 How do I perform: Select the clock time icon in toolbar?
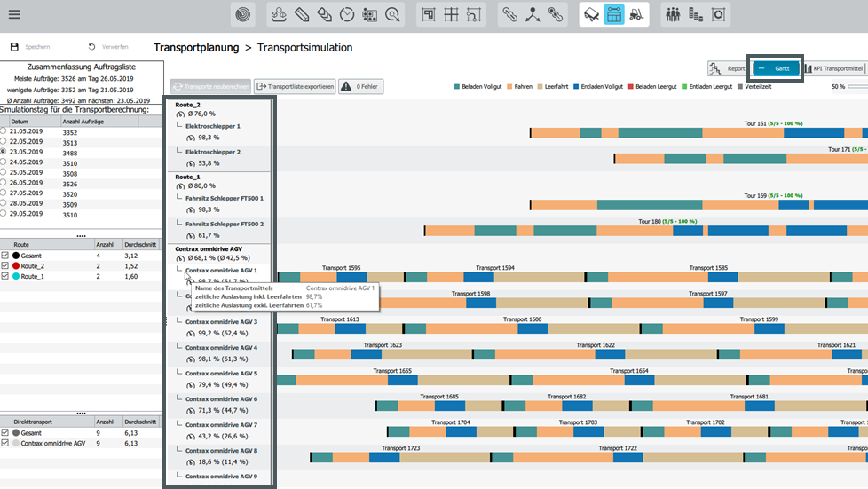tap(347, 15)
